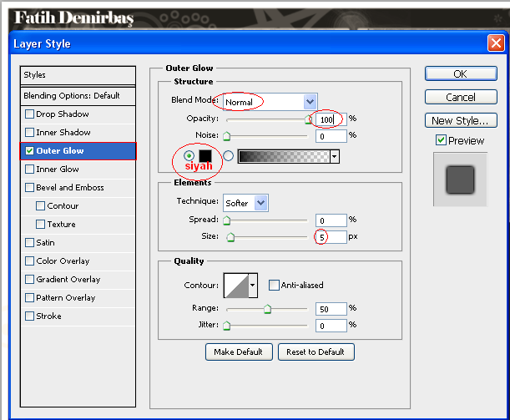Open the quality Contour picker arrow
This screenshot has width=510, height=420.
tap(253, 286)
